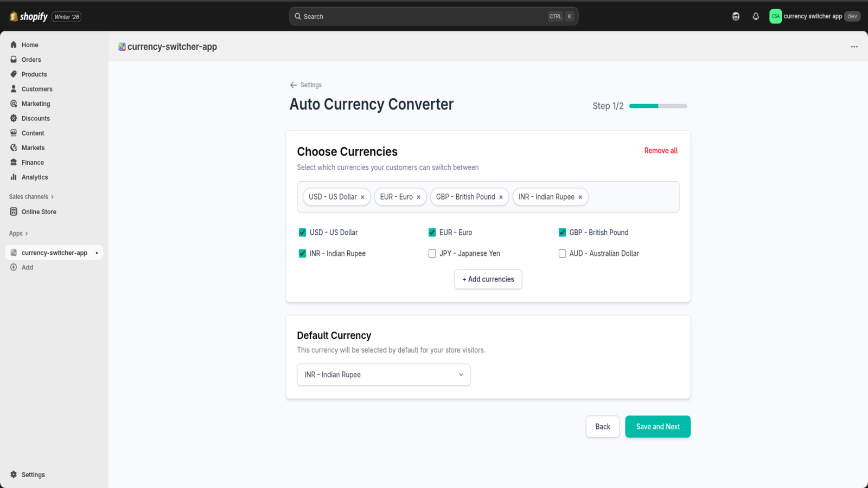Open the Orders section
The width and height of the screenshot is (868, 488).
(31, 59)
